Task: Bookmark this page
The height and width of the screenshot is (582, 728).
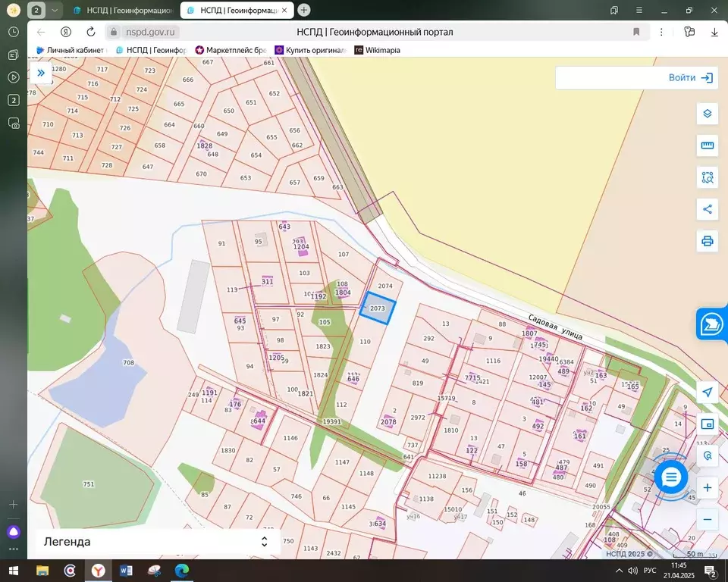Action: pyautogui.click(x=636, y=32)
